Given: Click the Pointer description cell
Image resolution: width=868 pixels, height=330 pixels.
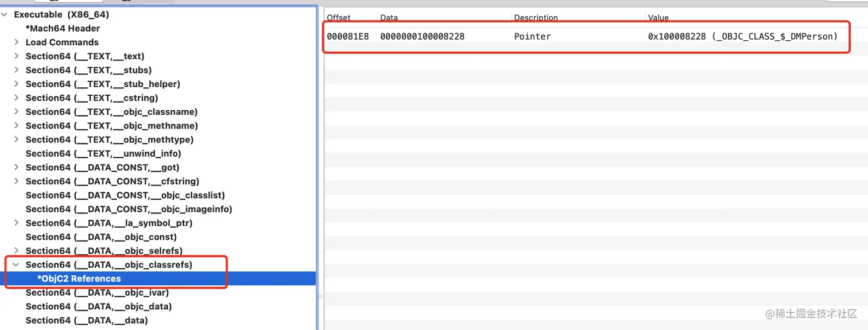Looking at the screenshot, I should pos(533,36).
